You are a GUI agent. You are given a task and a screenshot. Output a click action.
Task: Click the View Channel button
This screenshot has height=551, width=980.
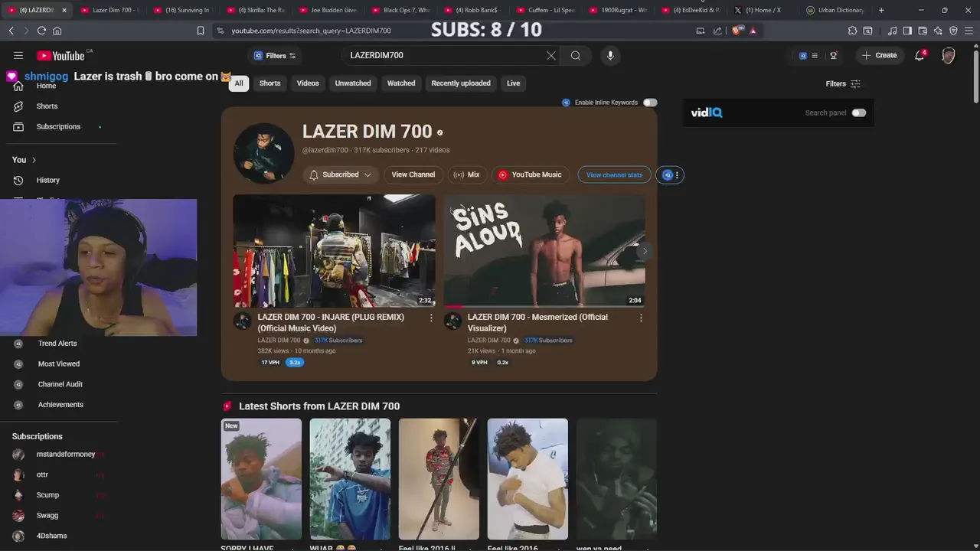[x=413, y=175]
